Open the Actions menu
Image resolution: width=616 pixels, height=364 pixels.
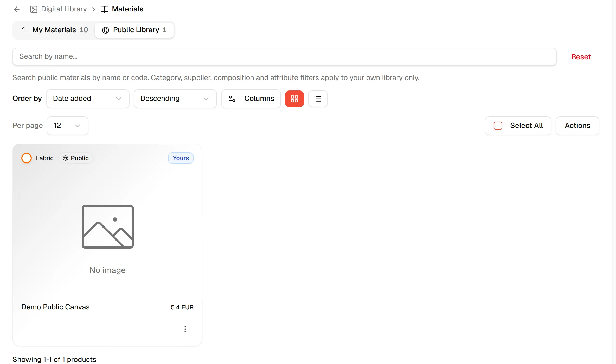(x=577, y=126)
